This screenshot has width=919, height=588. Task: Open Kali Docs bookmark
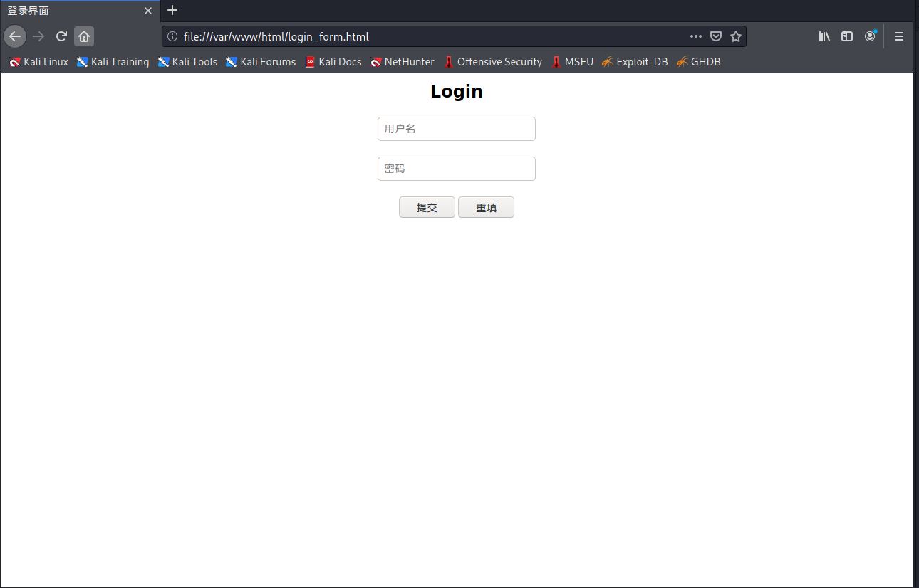tap(333, 62)
